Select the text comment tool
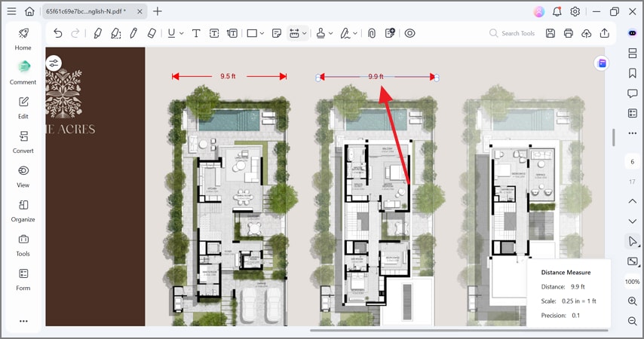The width and height of the screenshot is (644, 339). point(196,33)
